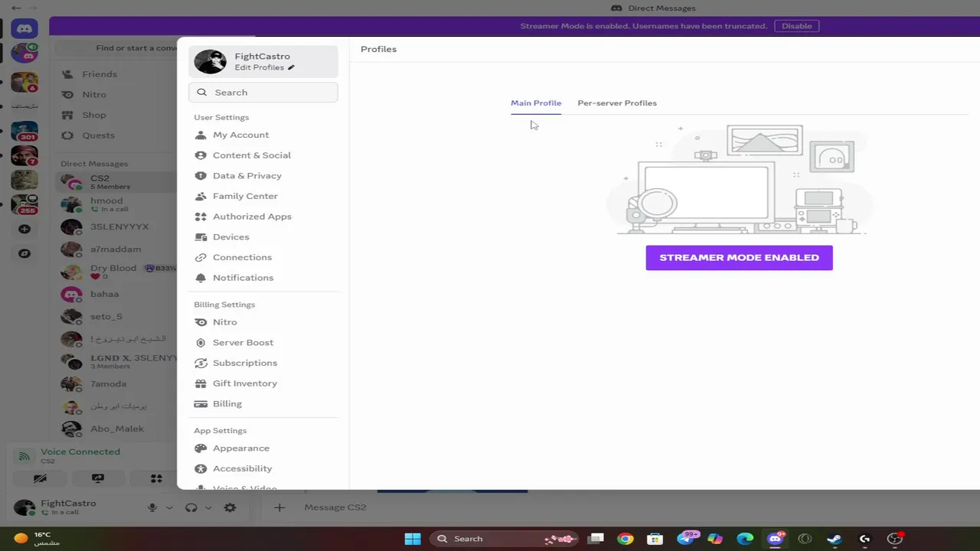Open the seto_5 direct message
This screenshot has height=551, width=980.
pyautogui.click(x=116, y=316)
